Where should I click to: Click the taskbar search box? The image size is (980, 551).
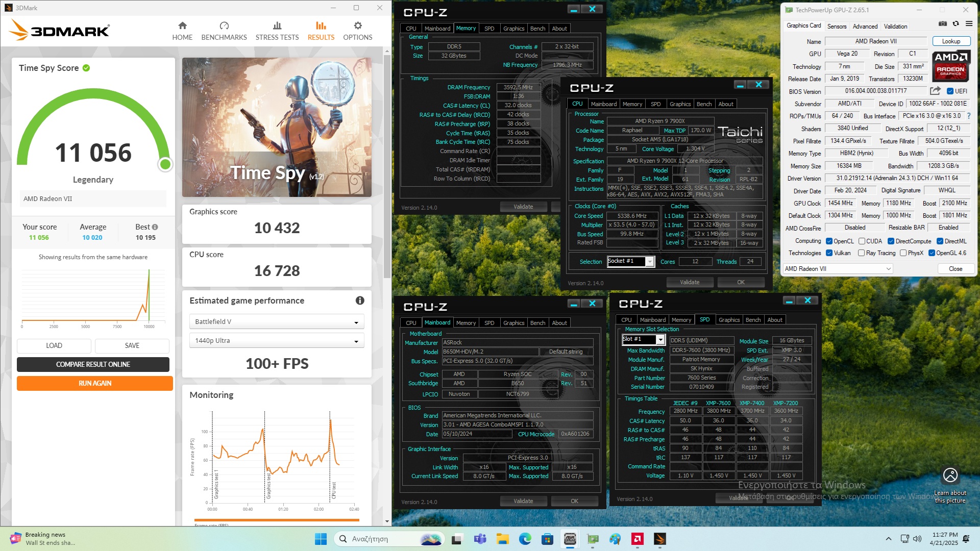click(x=389, y=539)
